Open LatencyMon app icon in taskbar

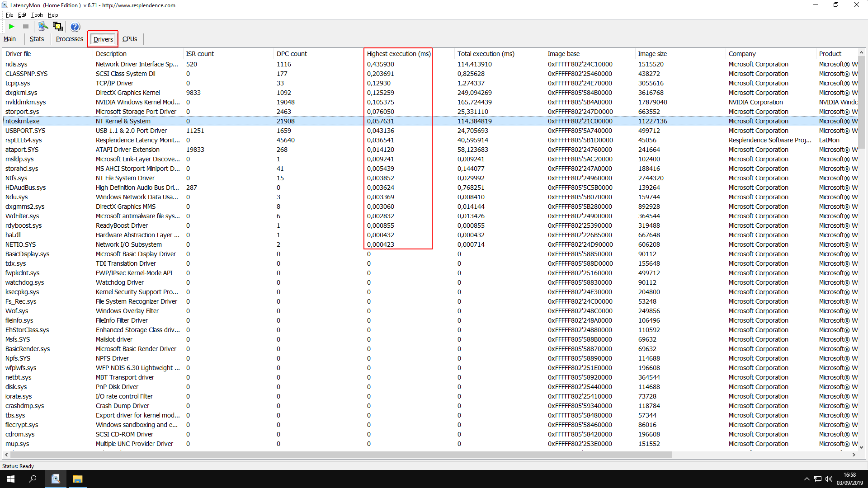56,479
